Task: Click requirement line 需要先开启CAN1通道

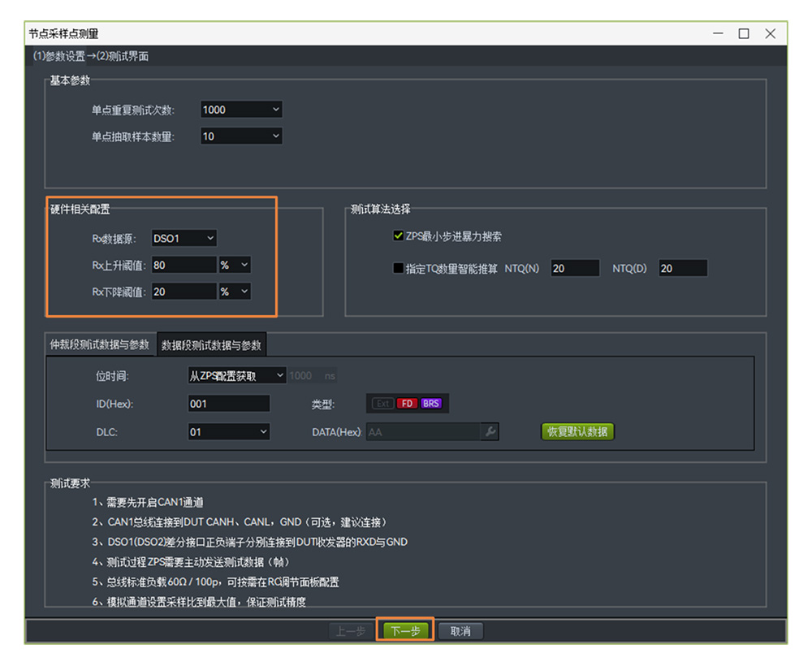Action: pyautogui.click(x=148, y=502)
